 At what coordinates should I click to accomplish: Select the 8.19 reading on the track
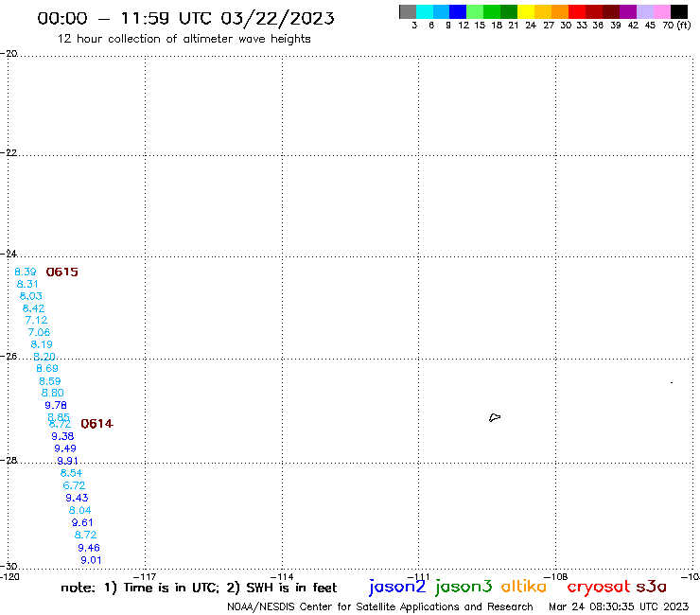pos(42,344)
